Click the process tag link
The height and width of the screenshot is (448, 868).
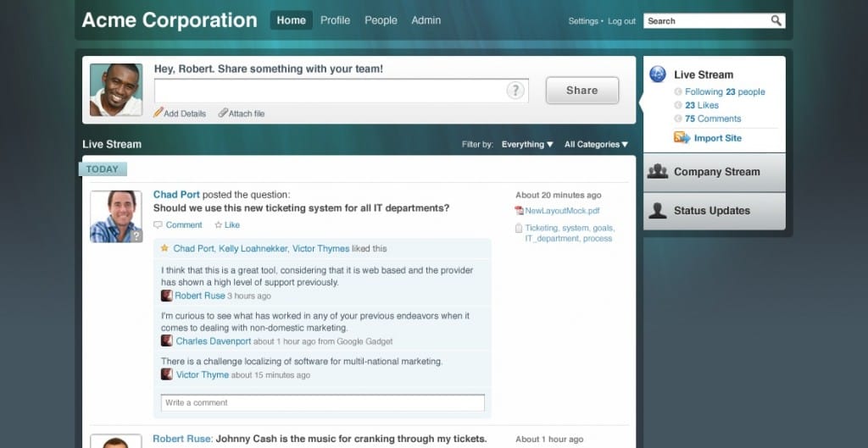(598, 238)
